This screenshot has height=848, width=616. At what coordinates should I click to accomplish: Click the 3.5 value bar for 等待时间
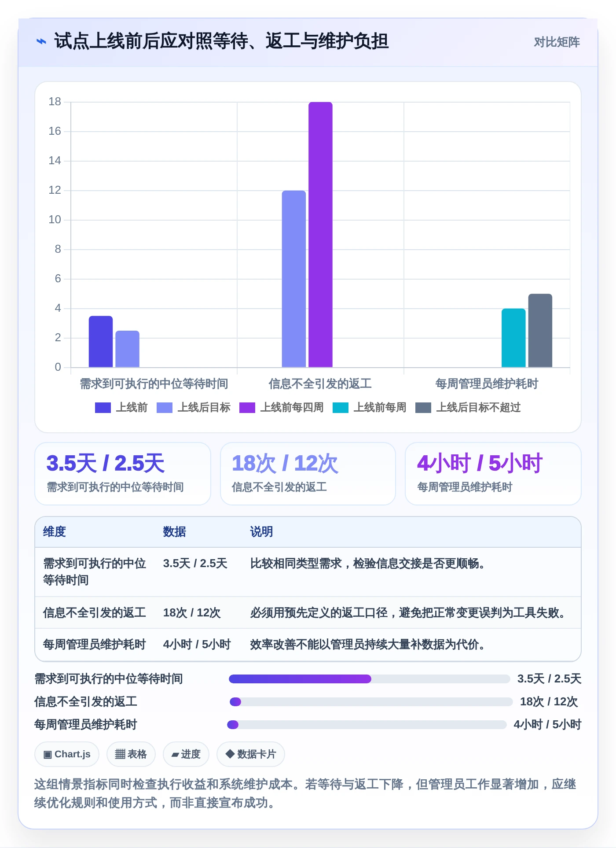click(101, 342)
